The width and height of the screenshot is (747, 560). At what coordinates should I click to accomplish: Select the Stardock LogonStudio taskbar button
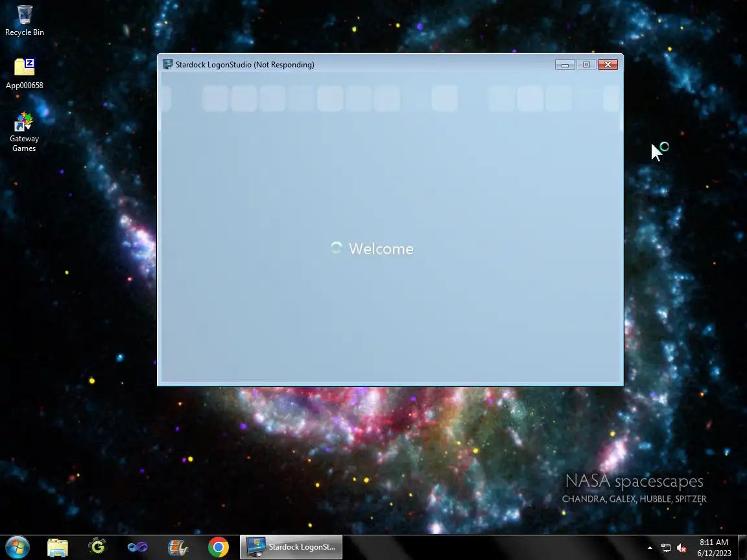point(291,547)
